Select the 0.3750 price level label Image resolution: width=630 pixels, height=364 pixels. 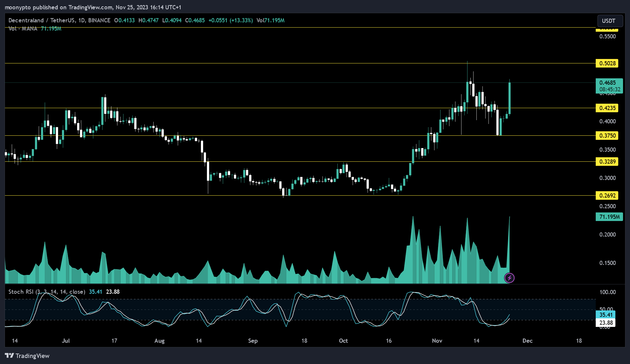click(607, 136)
